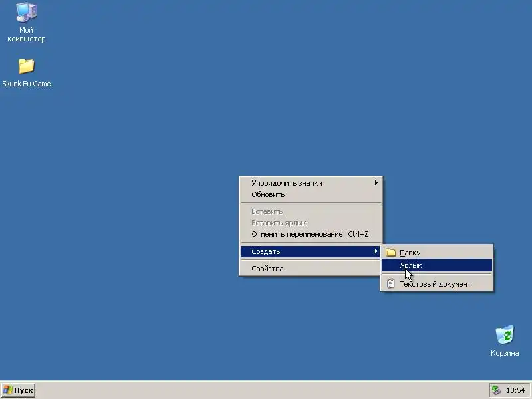The width and height of the screenshot is (532, 399).
Task: Click the Корзина label text
Action: click(505, 353)
